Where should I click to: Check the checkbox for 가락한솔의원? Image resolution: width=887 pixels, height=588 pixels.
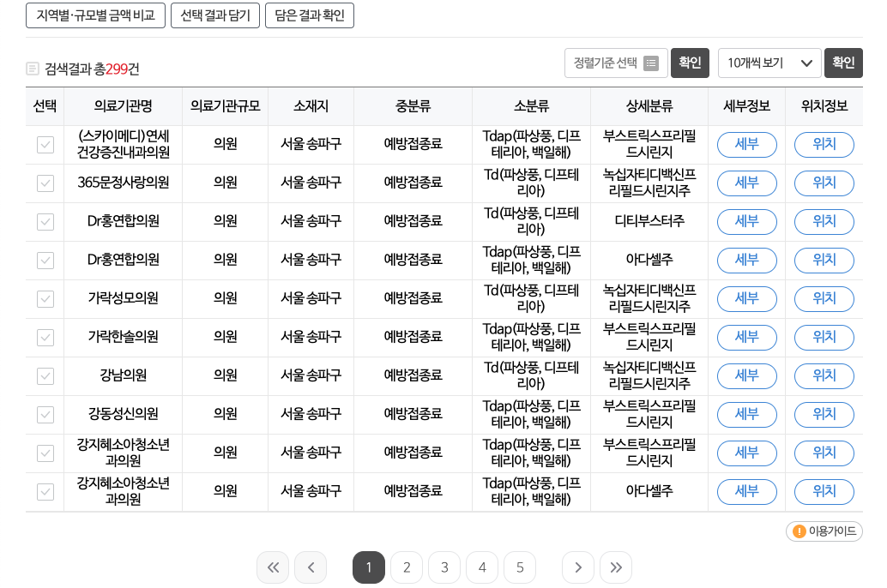[45, 337]
